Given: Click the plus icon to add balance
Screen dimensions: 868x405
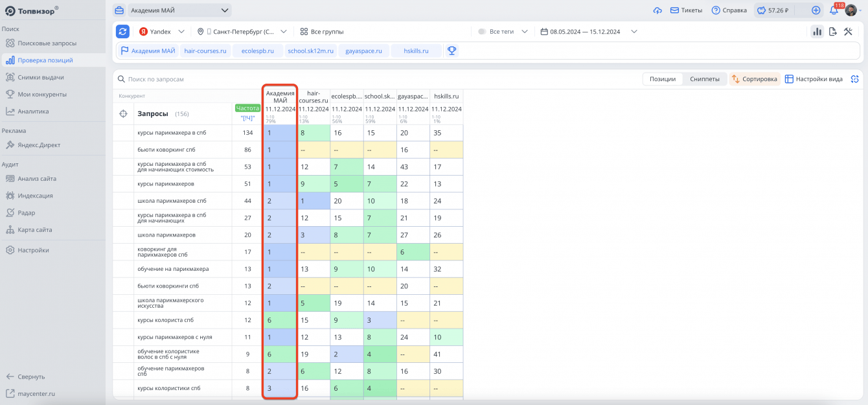Looking at the screenshot, I should [x=816, y=10].
